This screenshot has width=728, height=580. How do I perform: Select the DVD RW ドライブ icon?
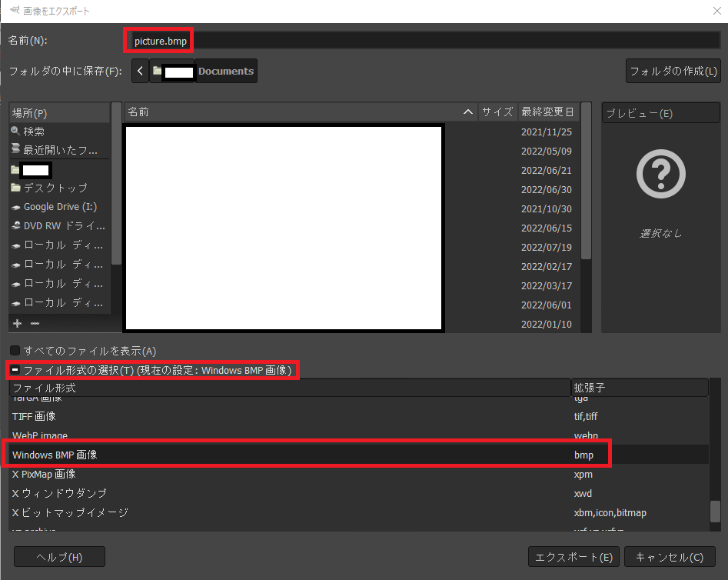pyautogui.click(x=17, y=225)
